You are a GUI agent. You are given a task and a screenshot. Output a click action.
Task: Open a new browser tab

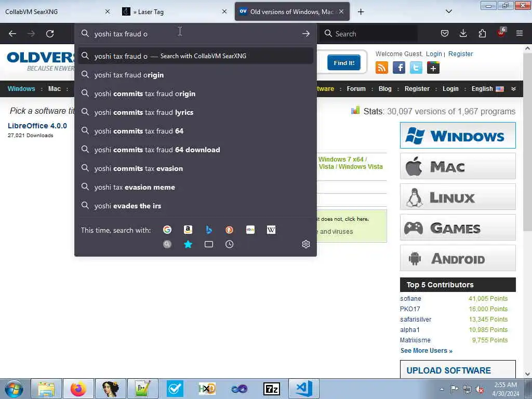(361, 12)
